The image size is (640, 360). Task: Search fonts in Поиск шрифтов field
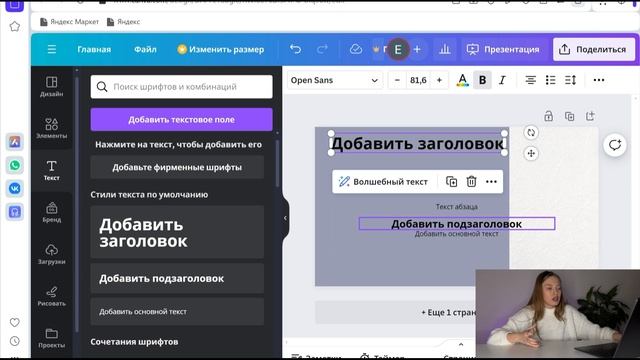point(182,87)
